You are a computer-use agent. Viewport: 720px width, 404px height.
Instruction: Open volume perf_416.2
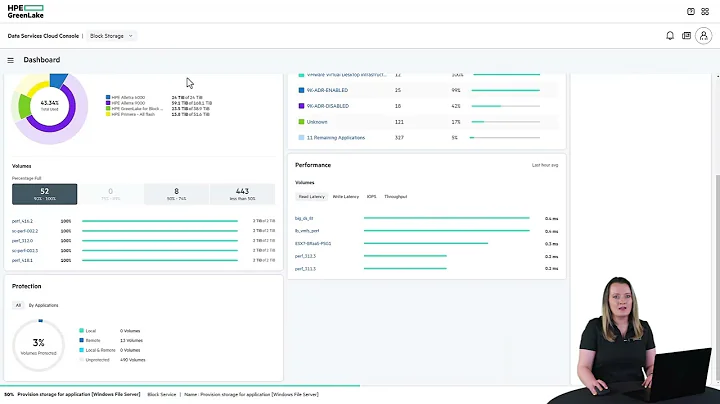[22, 221]
